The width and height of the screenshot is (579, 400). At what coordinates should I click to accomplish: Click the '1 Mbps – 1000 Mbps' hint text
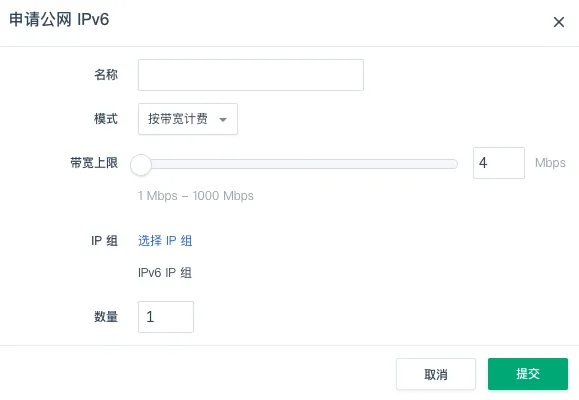click(196, 196)
